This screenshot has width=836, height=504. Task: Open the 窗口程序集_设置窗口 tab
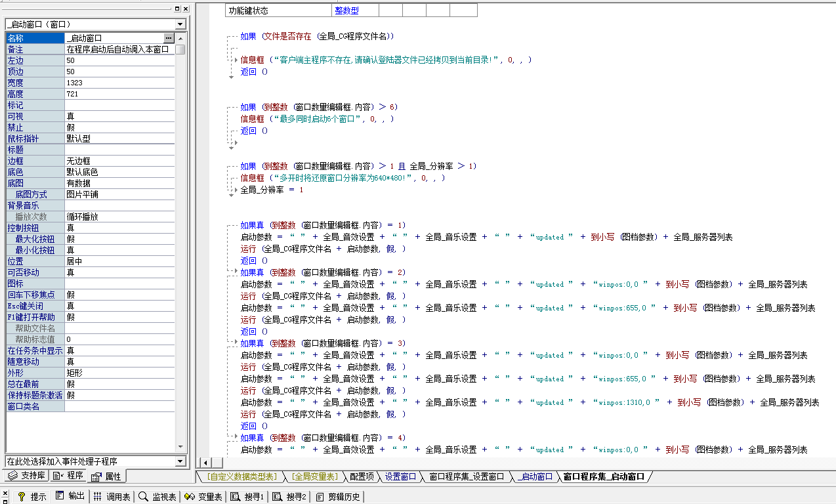(467, 476)
